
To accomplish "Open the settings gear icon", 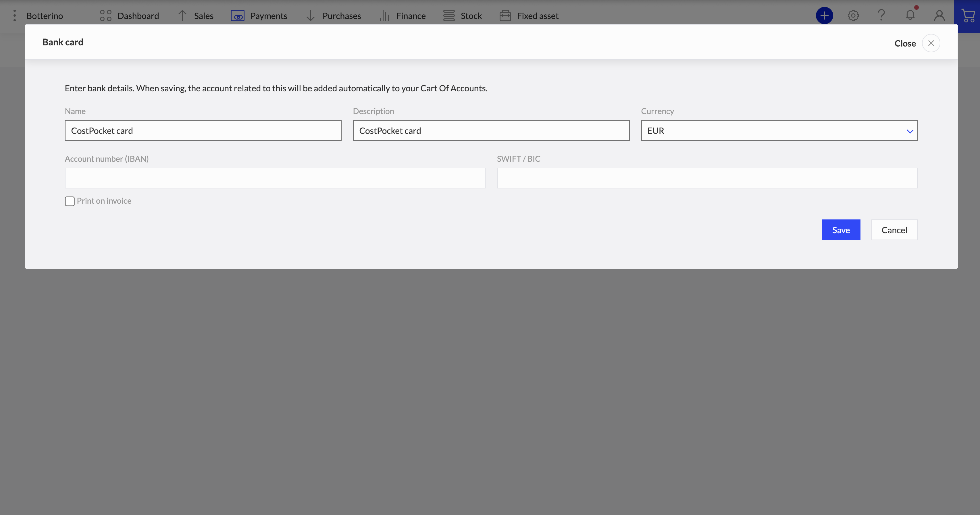I will tap(853, 16).
